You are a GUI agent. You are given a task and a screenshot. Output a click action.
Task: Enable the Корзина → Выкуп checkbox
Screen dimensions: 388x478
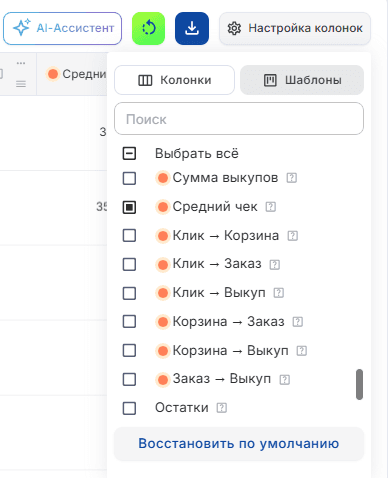tap(129, 351)
